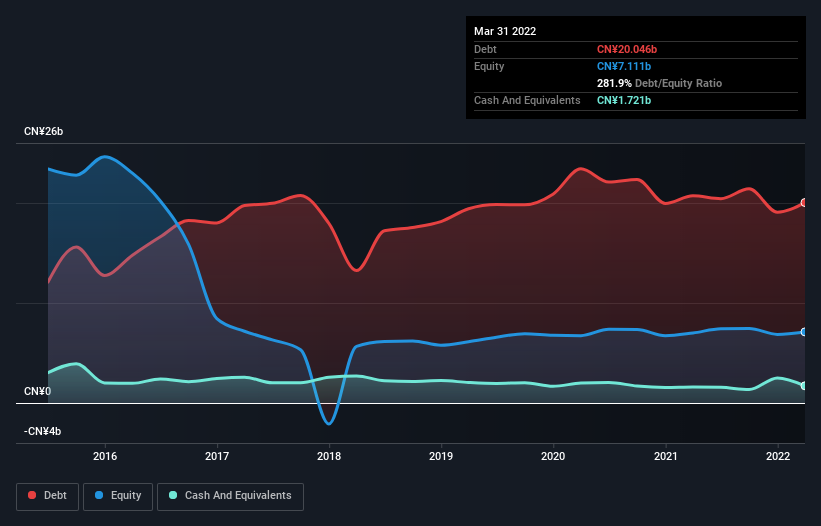Screen dimensions: 821x526
Task: Click the 281.9% Debt/Equity Ratio text
Action: (x=659, y=83)
